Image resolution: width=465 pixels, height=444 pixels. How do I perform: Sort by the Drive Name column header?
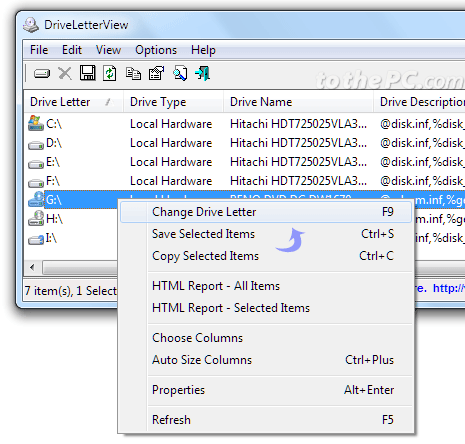tap(298, 102)
